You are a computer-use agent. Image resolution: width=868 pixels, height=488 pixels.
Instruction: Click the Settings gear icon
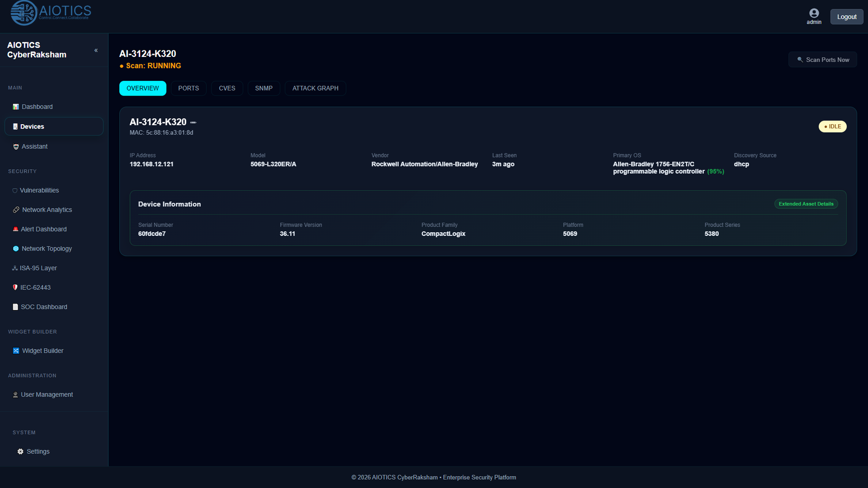(21, 451)
